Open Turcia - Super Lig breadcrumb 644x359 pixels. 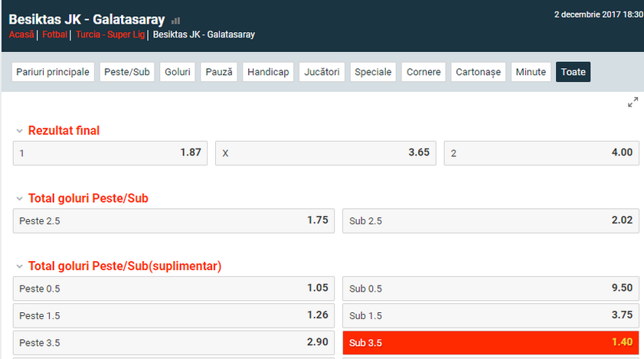(110, 34)
